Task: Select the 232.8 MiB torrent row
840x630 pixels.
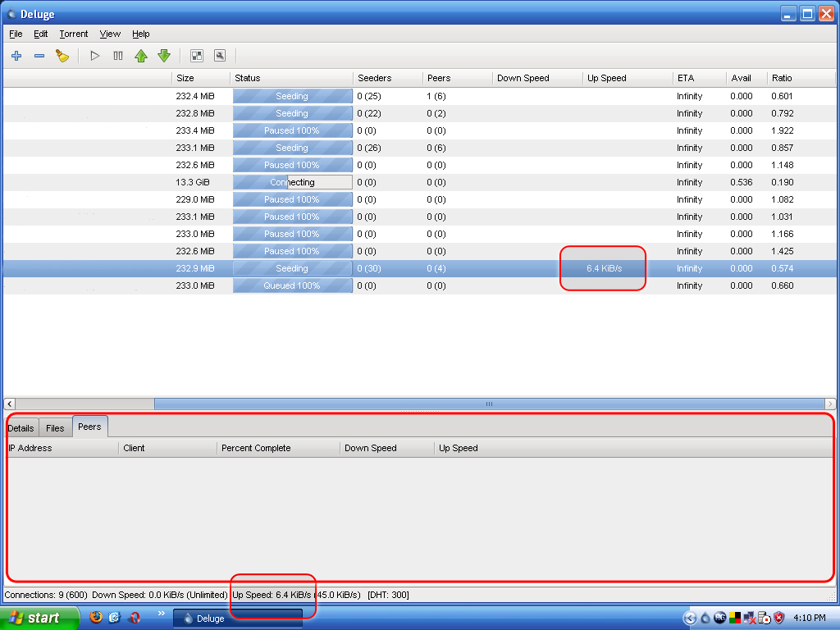Action: tap(419, 113)
